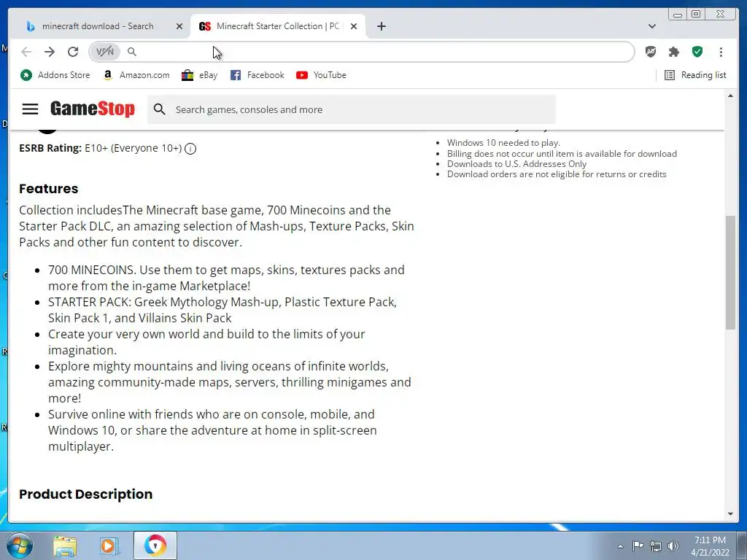Open the Addons Store bookmark
The image size is (747, 560).
tap(55, 75)
